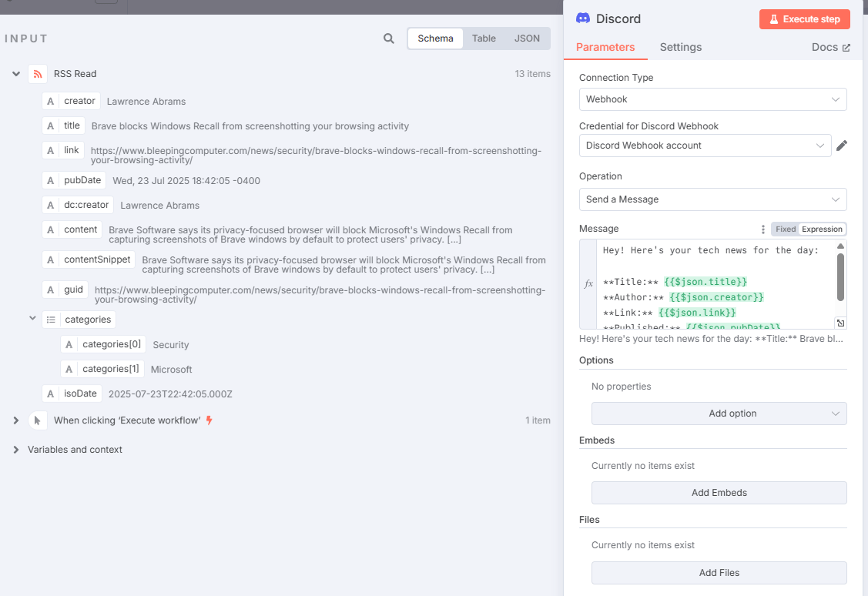Click the RSS Read node icon

pyautogui.click(x=38, y=74)
